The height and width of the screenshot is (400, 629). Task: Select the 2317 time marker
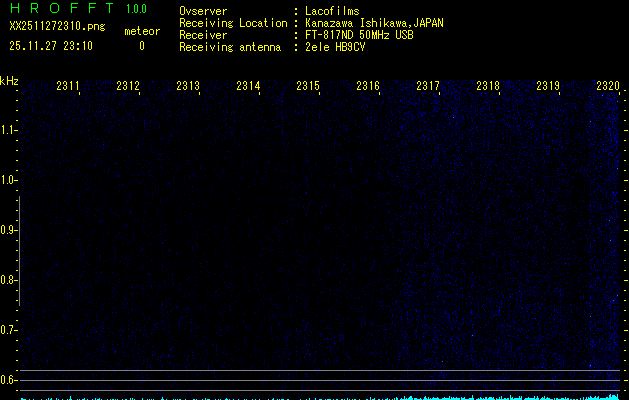pyautogui.click(x=428, y=87)
